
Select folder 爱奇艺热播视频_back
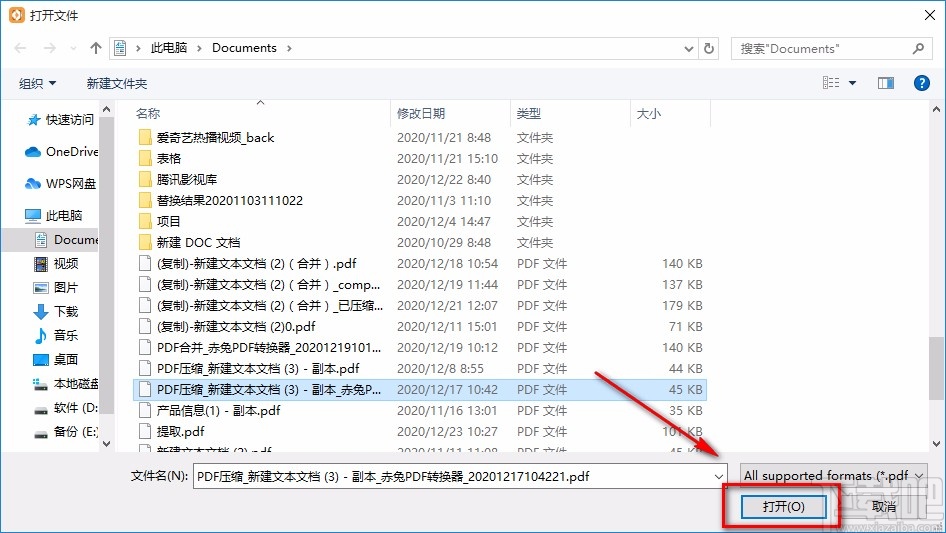point(419,138)
